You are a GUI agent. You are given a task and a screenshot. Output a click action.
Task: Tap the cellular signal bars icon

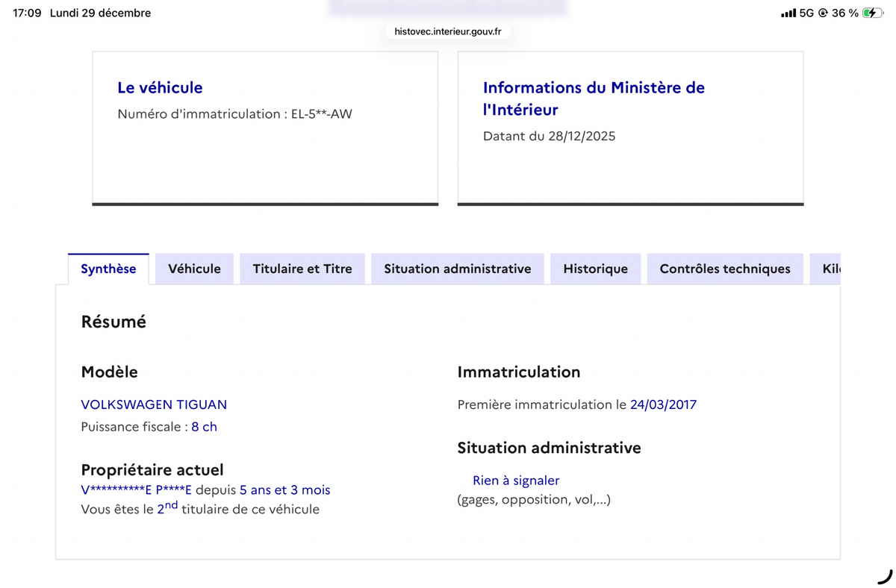pos(788,13)
